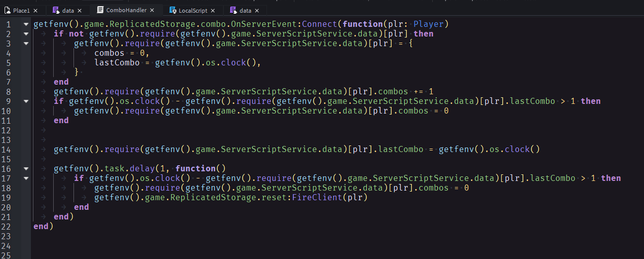Collapse the if block at line 9
Screen dimensions: 644x259
pyautogui.click(x=25, y=101)
